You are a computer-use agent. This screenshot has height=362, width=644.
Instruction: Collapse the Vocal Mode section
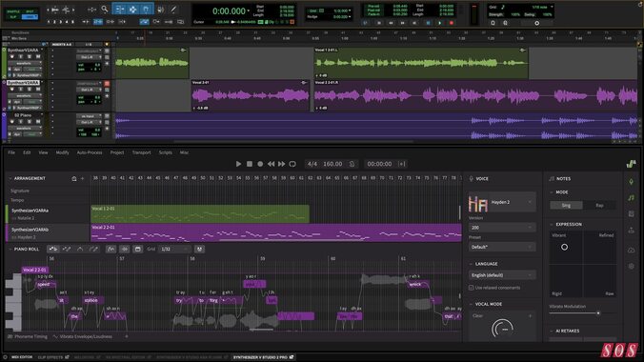471,304
